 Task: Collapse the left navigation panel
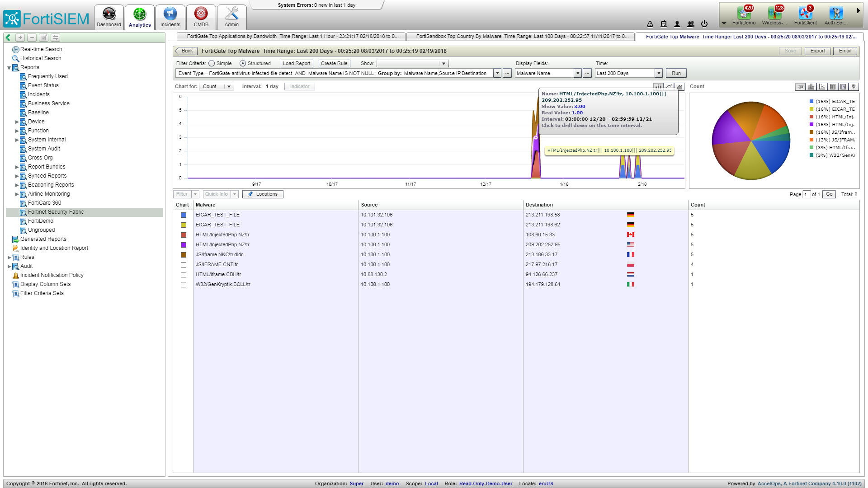(x=8, y=38)
